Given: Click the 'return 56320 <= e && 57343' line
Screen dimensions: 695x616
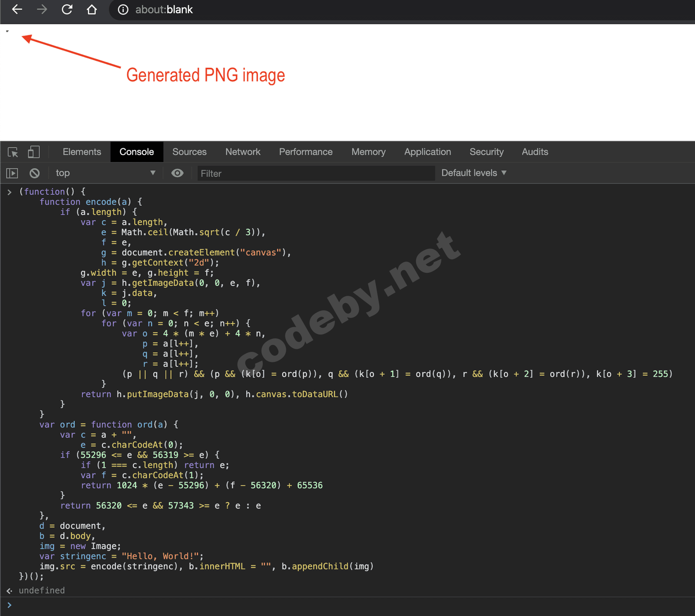Looking at the screenshot, I should 161,506.
